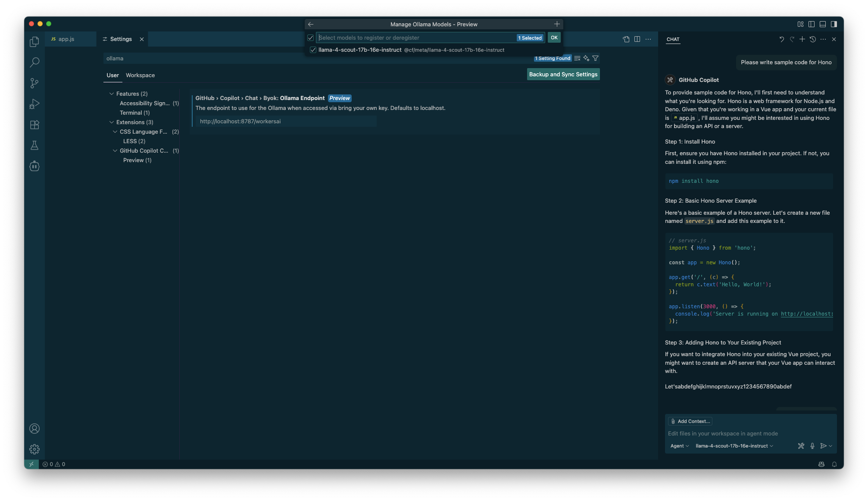The width and height of the screenshot is (868, 501).
Task: Click the chat history clock icon
Action: click(813, 39)
